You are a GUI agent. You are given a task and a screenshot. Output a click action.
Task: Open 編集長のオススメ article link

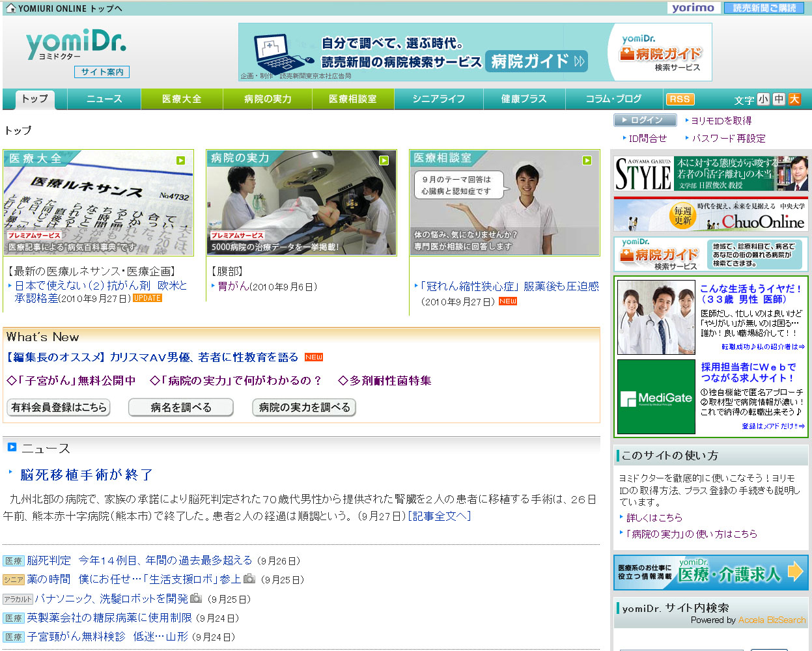pos(152,357)
